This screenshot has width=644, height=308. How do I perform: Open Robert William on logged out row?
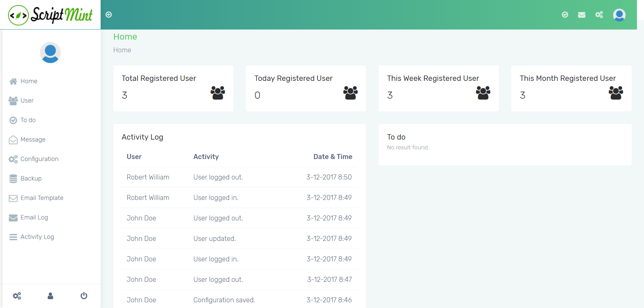148,177
